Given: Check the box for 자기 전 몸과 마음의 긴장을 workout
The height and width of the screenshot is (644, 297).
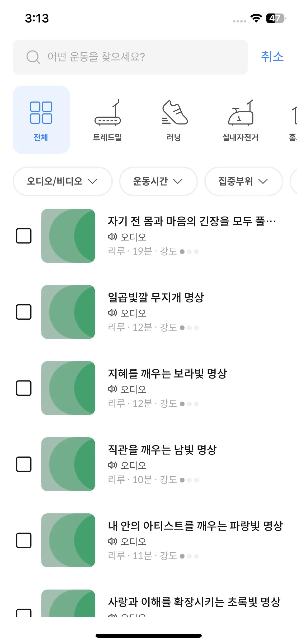Looking at the screenshot, I should (x=24, y=236).
